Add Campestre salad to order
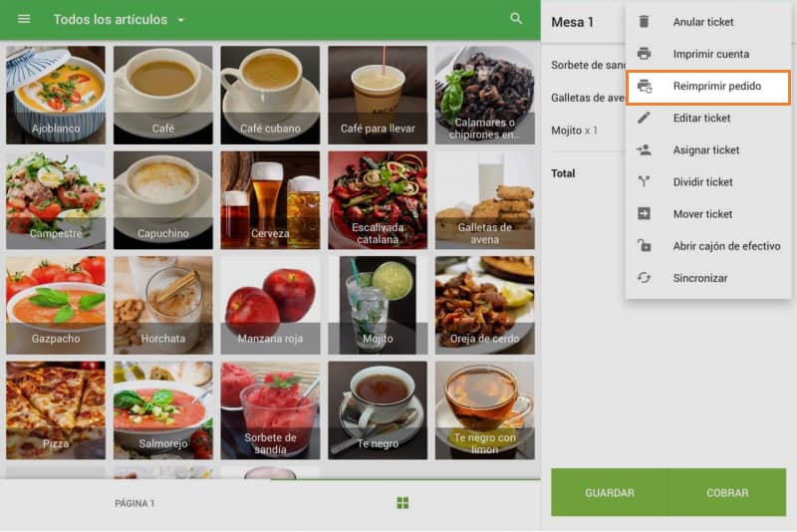Screen dimensions: 797x532 pos(56,200)
